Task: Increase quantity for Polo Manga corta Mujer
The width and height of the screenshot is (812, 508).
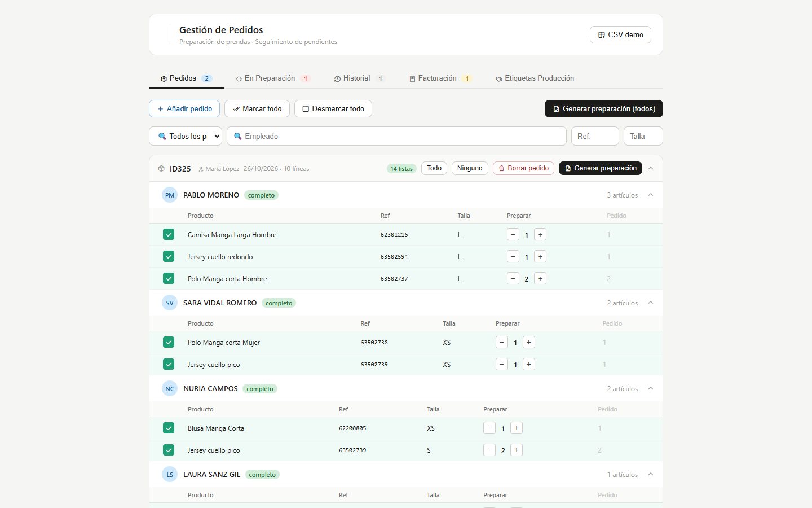Action: 529,342
